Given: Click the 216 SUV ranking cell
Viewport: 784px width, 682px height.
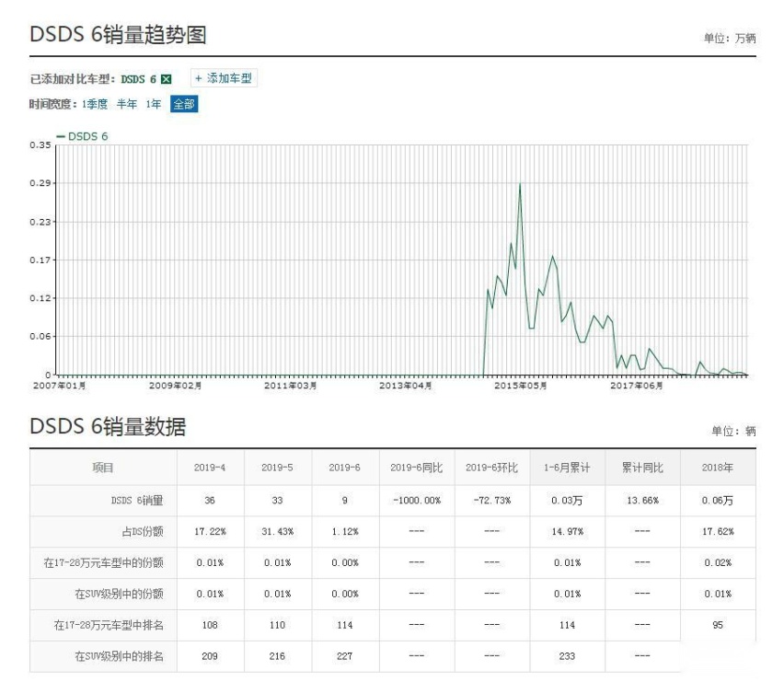Looking at the screenshot, I should coord(277,656).
